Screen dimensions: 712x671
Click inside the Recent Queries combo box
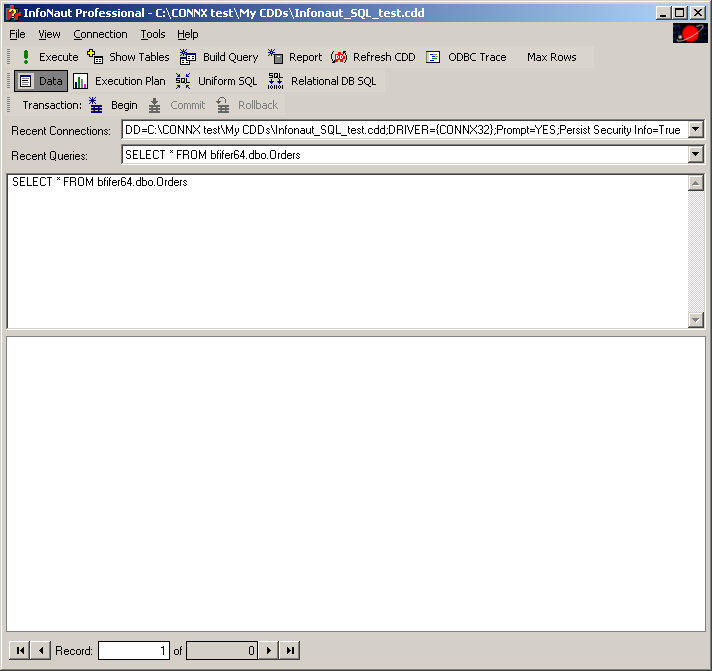[405, 154]
